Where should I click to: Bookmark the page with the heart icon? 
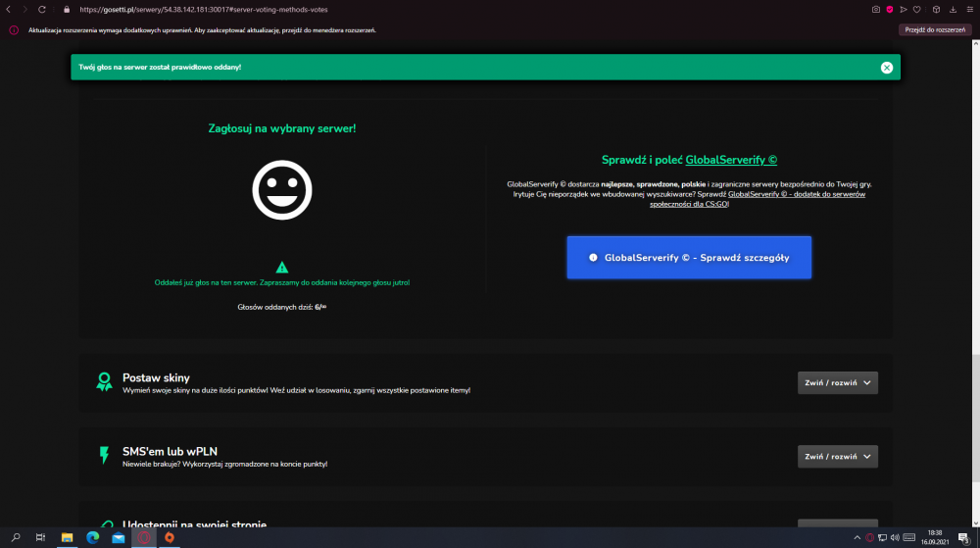(917, 10)
